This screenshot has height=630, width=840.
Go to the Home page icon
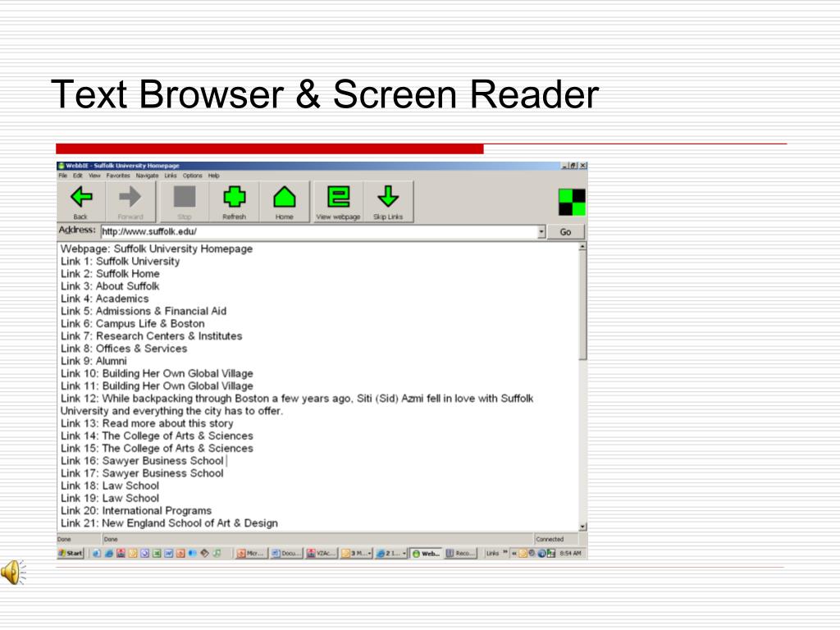pos(285,202)
